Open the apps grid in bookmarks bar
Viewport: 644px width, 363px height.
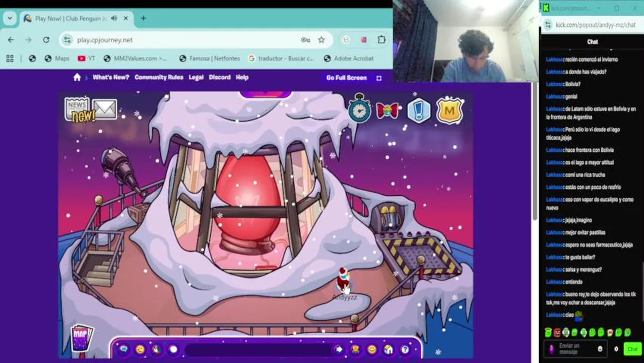coord(10,58)
